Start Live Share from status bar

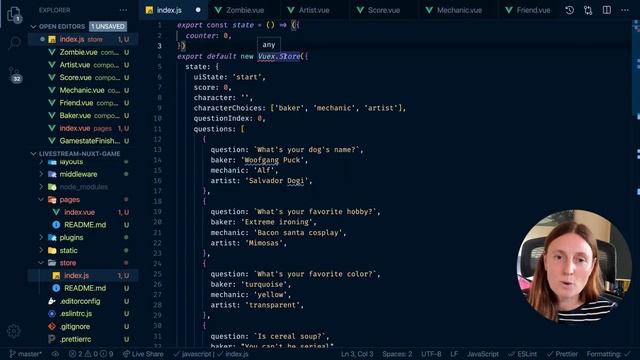pos(143,354)
